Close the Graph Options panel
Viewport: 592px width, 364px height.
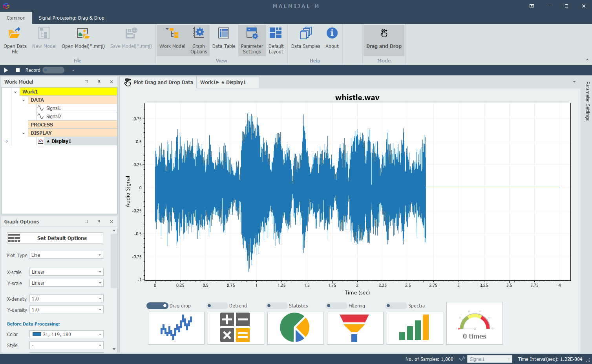(111, 221)
